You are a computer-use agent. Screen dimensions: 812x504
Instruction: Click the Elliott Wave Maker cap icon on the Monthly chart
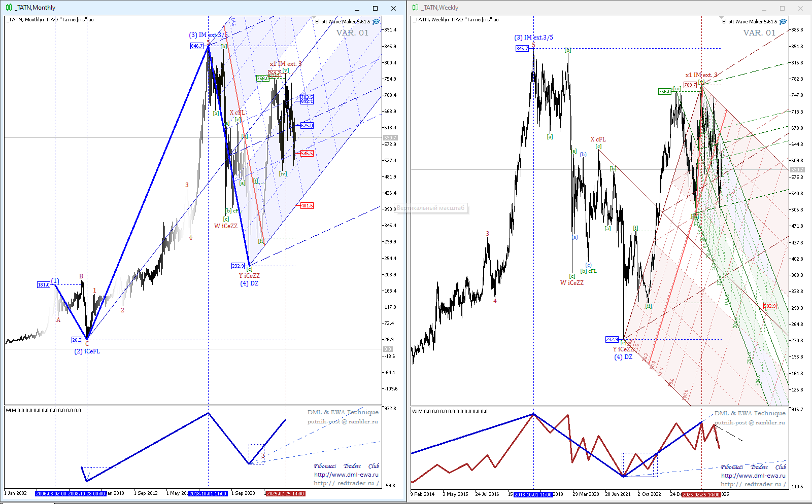tap(376, 22)
